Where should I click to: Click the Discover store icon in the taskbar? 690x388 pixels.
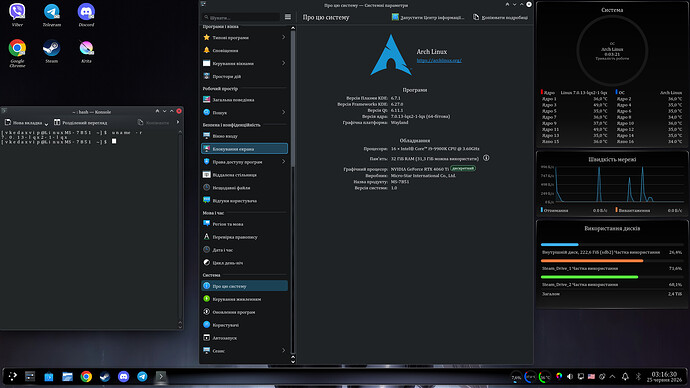(x=48, y=377)
